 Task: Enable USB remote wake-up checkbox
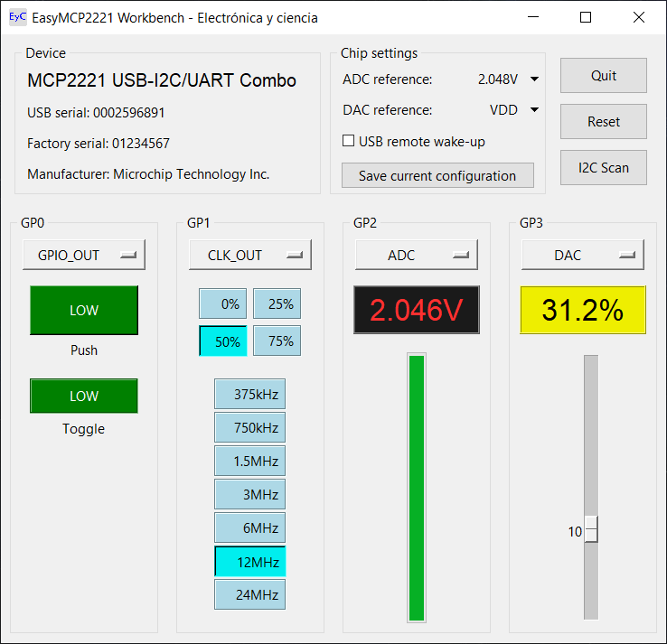point(348,141)
